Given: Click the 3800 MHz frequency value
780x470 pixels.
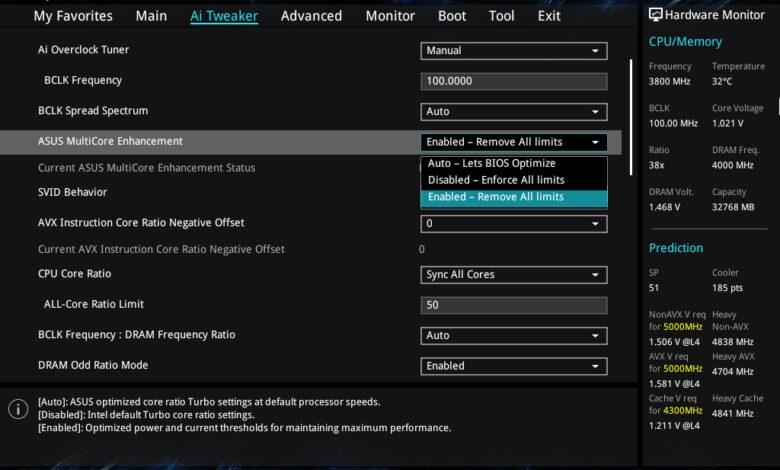Looking at the screenshot, I should click(670, 82).
